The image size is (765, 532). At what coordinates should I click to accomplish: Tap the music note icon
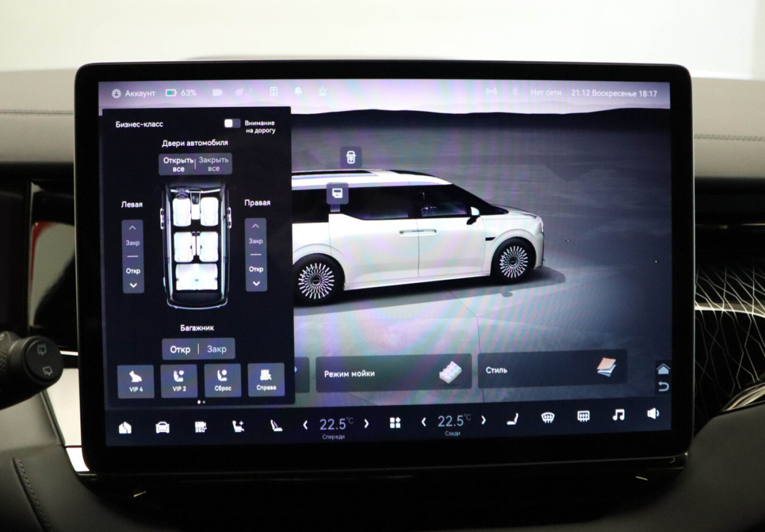tap(619, 415)
